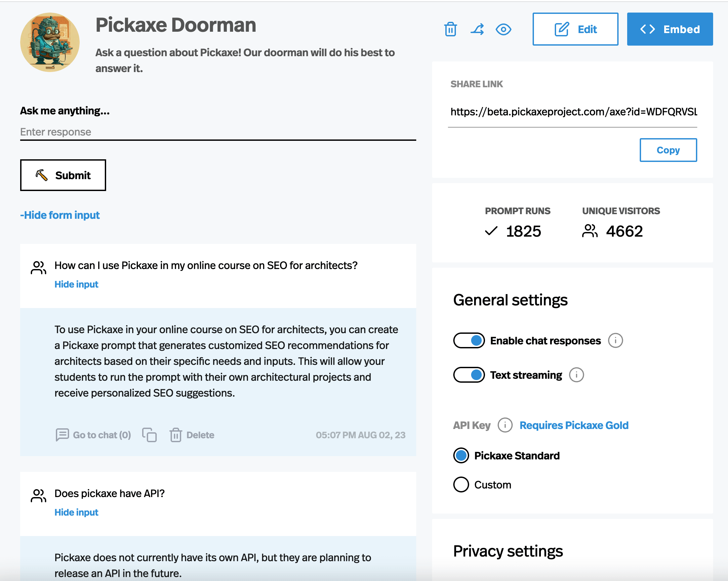Click the Go to chat (0) icon

[62, 435]
